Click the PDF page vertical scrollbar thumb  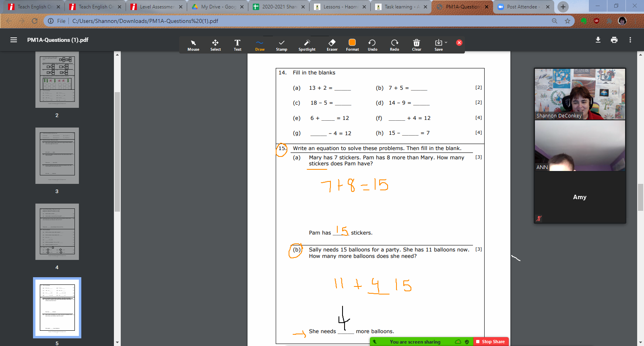[640, 197]
